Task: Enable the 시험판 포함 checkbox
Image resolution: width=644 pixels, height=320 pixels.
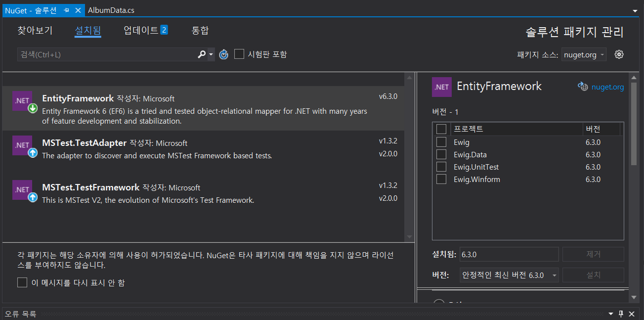Action: pyautogui.click(x=239, y=54)
